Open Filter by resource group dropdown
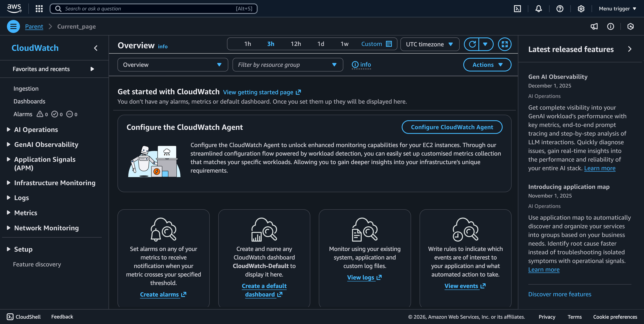The image size is (644, 324). pos(288,65)
